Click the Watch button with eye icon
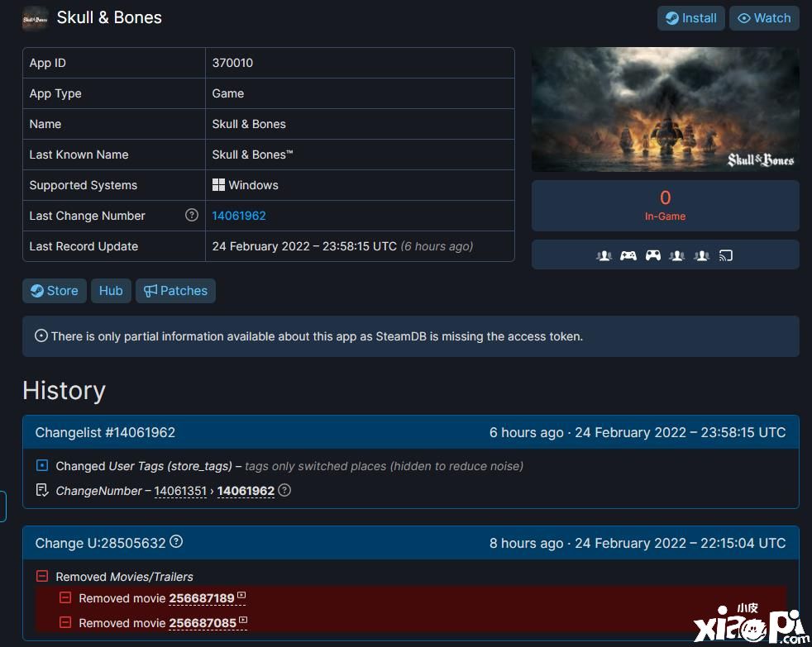The height and width of the screenshot is (647, 812). pyautogui.click(x=764, y=18)
